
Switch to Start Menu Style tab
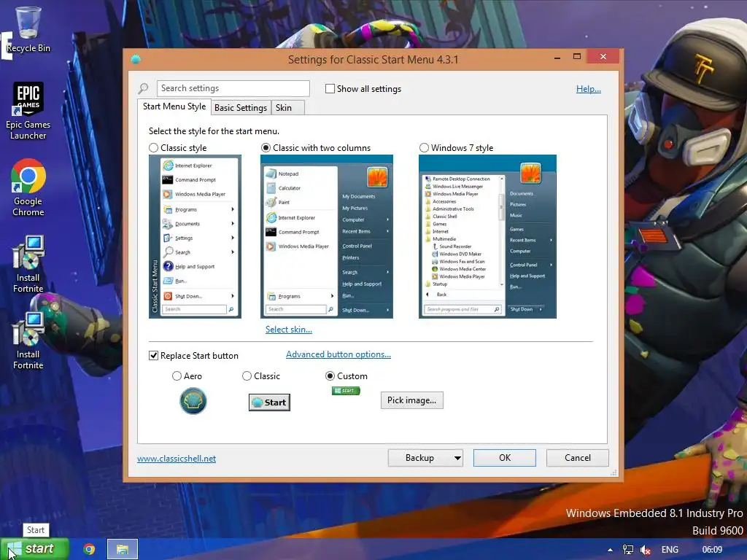pos(174,106)
